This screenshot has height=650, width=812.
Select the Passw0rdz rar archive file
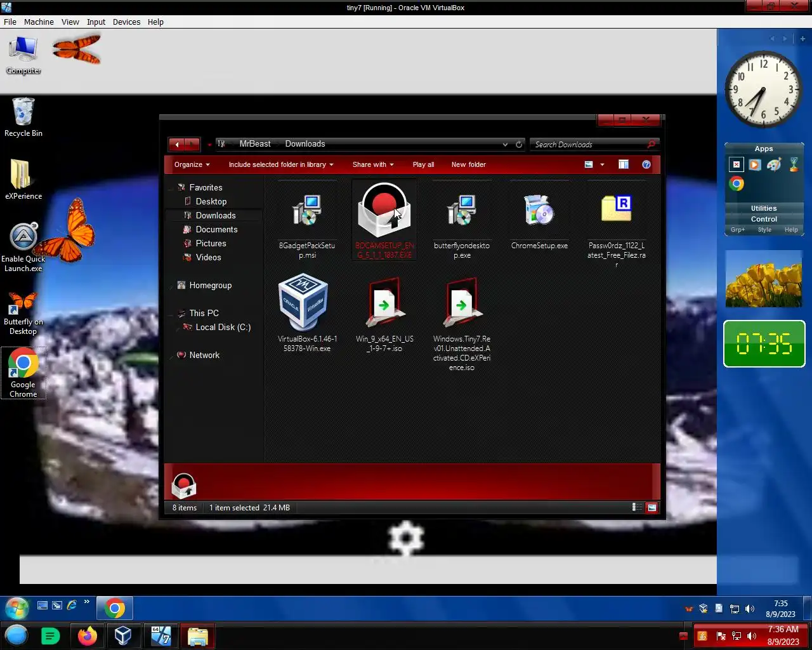pos(617,224)
